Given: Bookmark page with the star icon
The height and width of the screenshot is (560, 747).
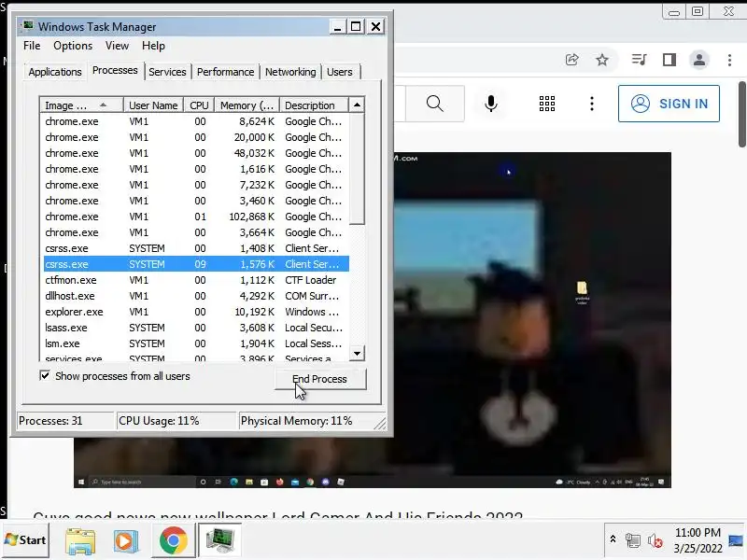Looking at the screenshot, I should tap(602, 60).
